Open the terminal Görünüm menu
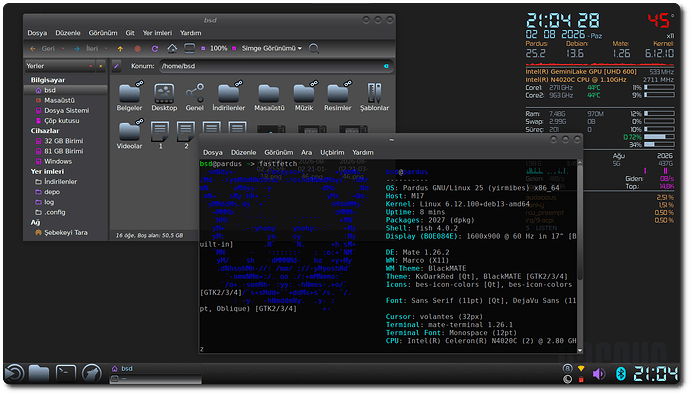This screenshot has height=393, width=690. (x=279, y=153)
